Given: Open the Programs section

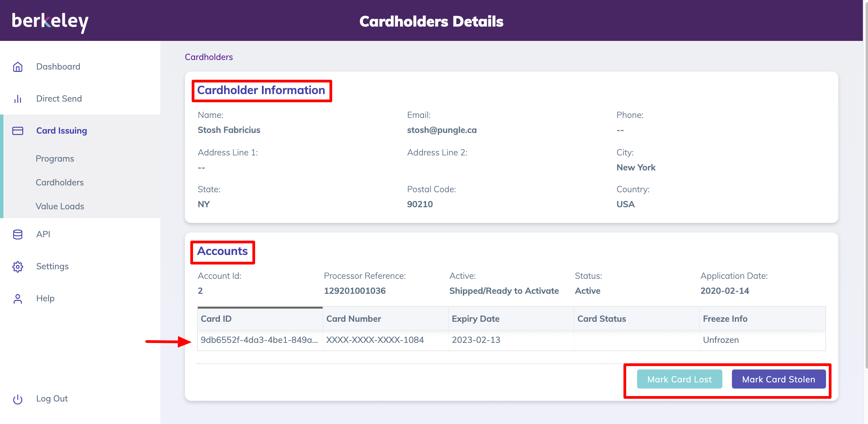Looking at the screenshot, I should coord(55,158).
